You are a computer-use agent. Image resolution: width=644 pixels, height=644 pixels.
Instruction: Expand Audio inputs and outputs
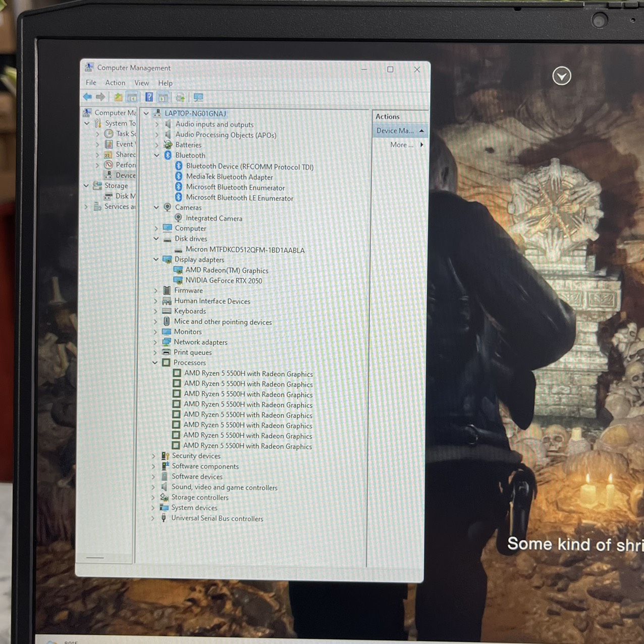[157, 124]
